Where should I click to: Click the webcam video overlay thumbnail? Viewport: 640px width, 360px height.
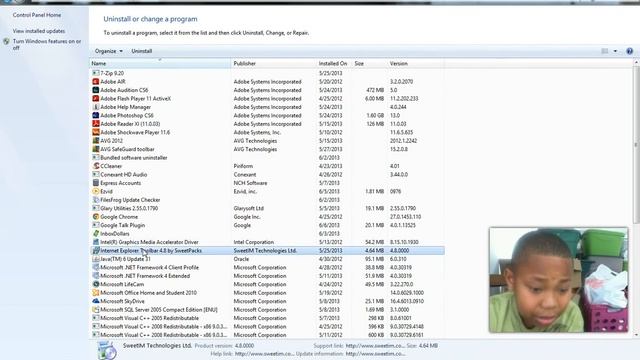(x=558, y=280)
